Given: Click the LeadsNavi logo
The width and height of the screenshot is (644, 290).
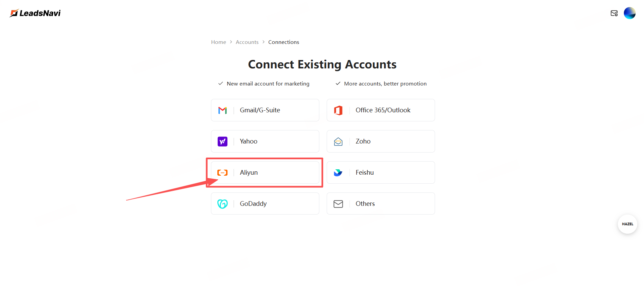Looking at the screenshot, I should point(35,13).
